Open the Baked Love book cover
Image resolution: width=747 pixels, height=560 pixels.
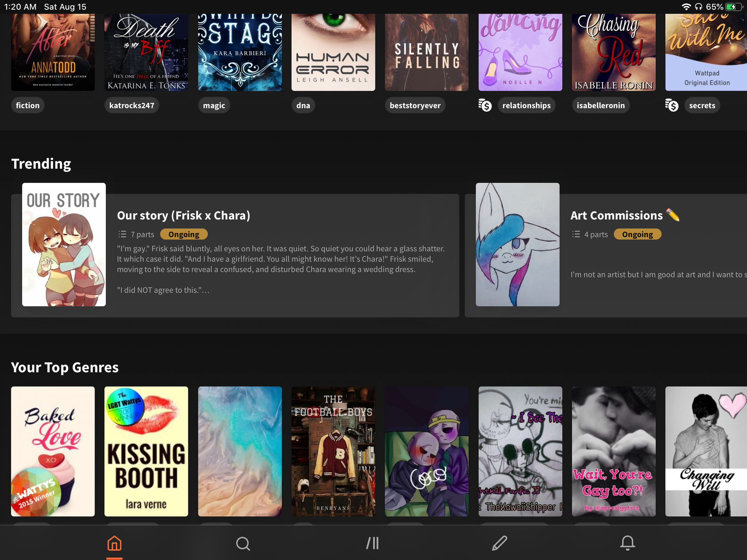point(53,451)
